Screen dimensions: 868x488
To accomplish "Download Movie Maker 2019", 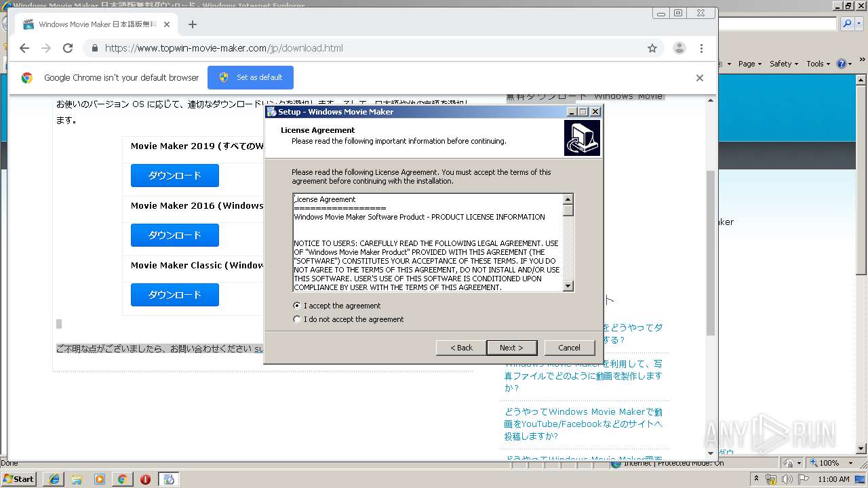I will pos(175,176).
